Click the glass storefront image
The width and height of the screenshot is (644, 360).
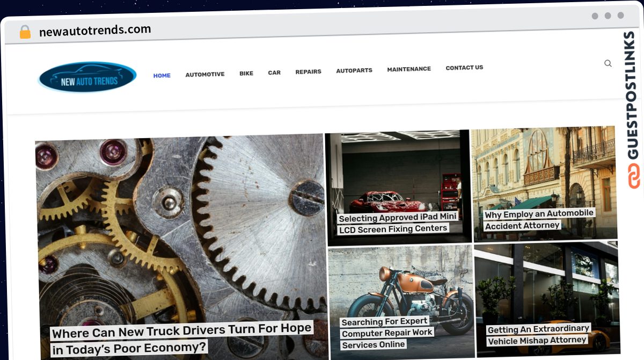point(547,299)
